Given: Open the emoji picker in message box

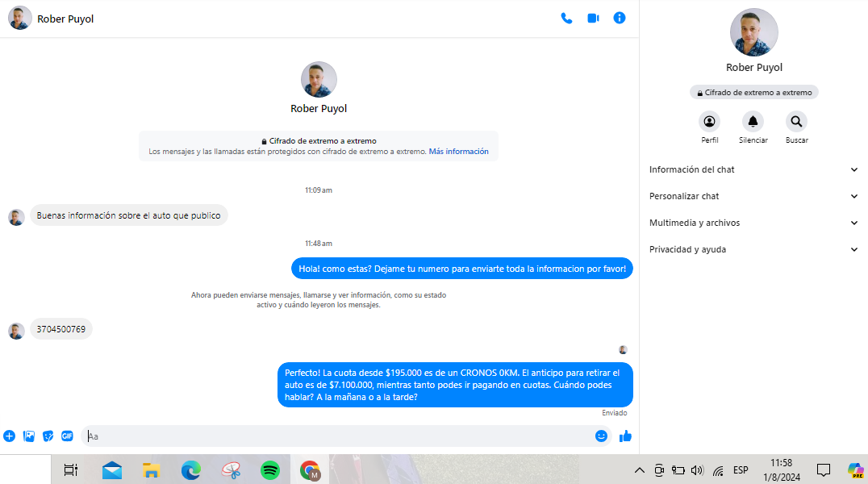Looking at the screenshot, I should click(x=601, y=436).
